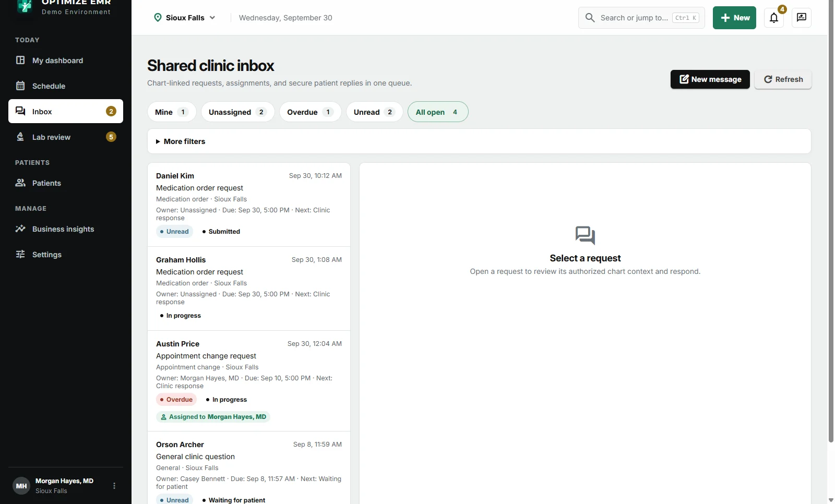Open Settings in the sidebar
The height and width of the screenshot is (504, 835).
66,255
